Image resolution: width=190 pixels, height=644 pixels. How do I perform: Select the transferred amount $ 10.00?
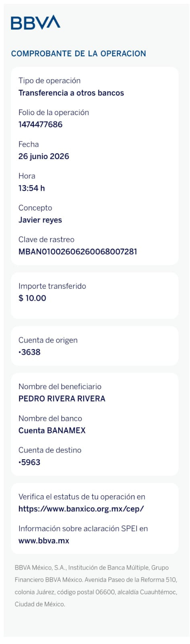click(32, 298)
